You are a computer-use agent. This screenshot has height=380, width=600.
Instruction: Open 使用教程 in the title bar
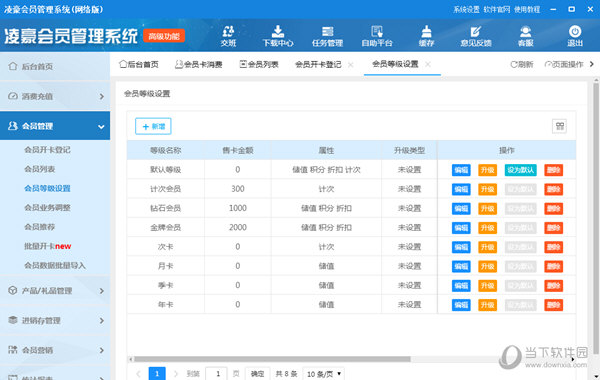(x=527, y=10)
